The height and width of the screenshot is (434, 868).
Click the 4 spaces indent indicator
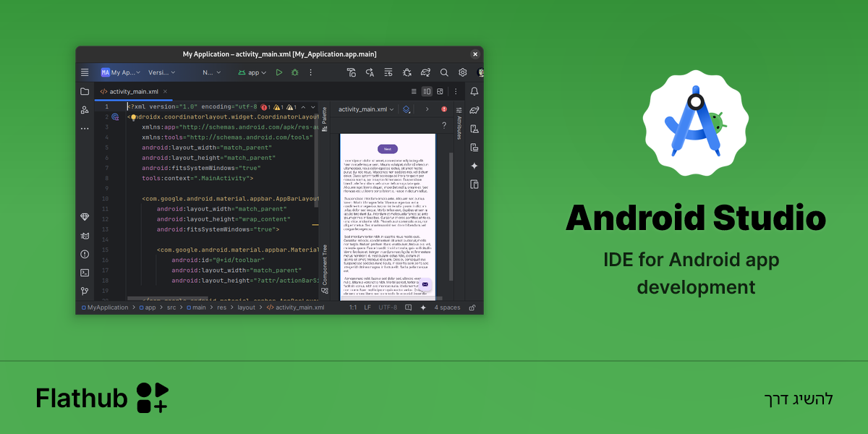tap(447, 307)
